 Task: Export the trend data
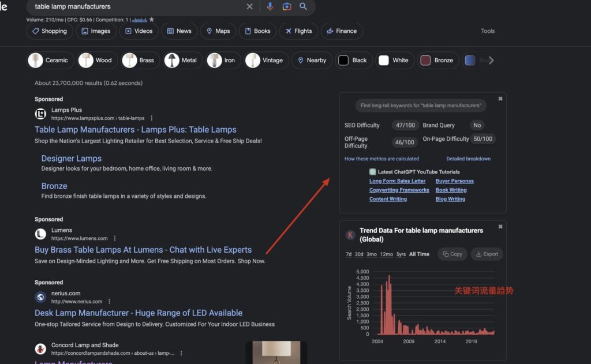[x=487, y=254]
